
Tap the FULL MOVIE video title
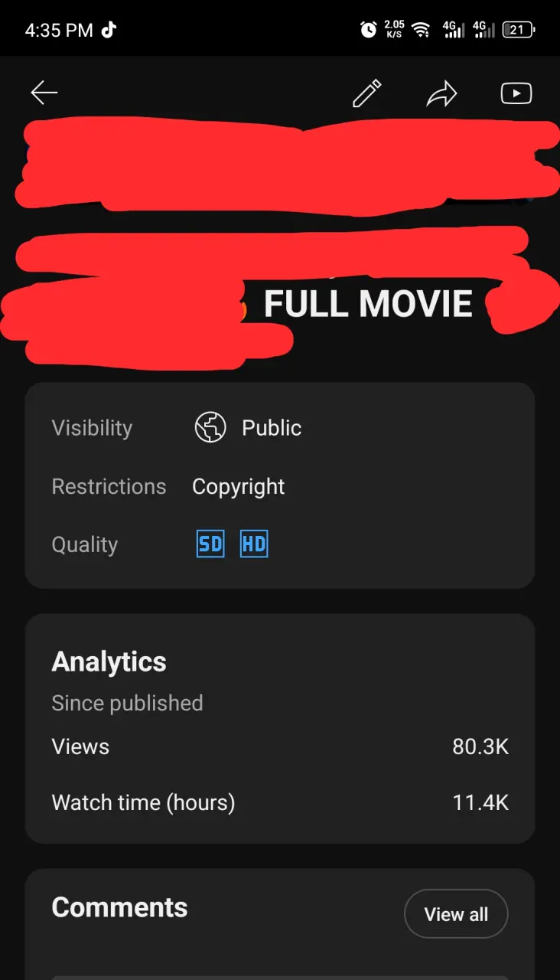368,304
